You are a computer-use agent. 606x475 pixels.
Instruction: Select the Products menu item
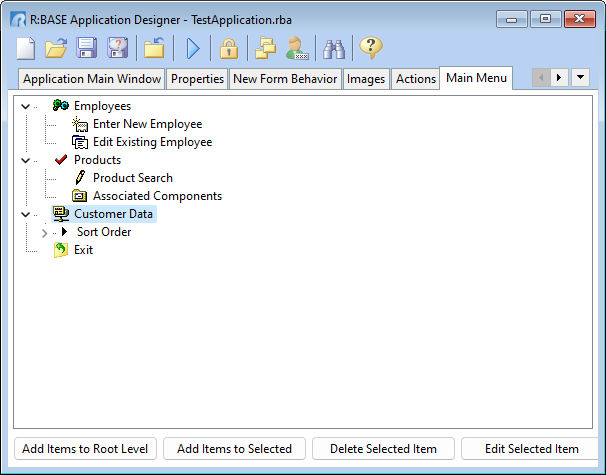click(97, 160)
